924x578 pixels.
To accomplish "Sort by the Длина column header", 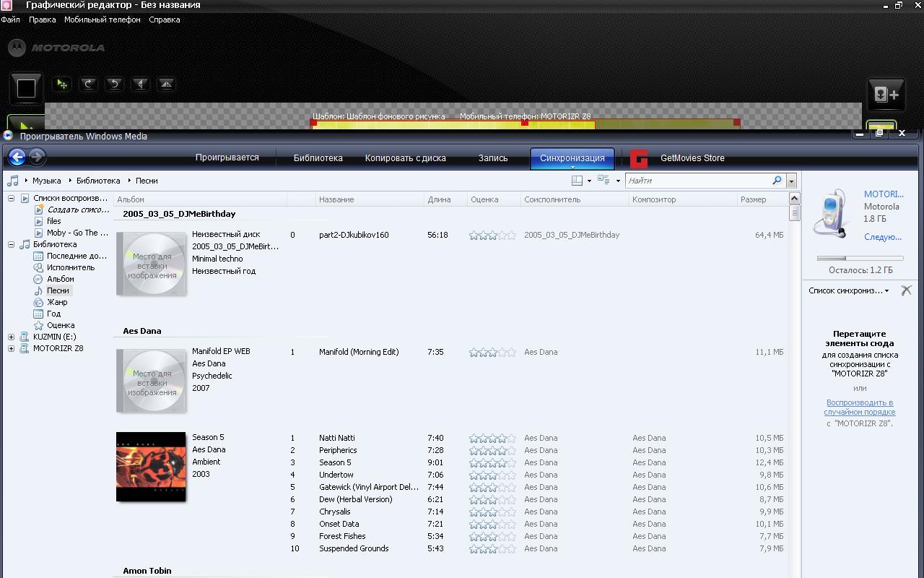I will (x=445, y=199).
